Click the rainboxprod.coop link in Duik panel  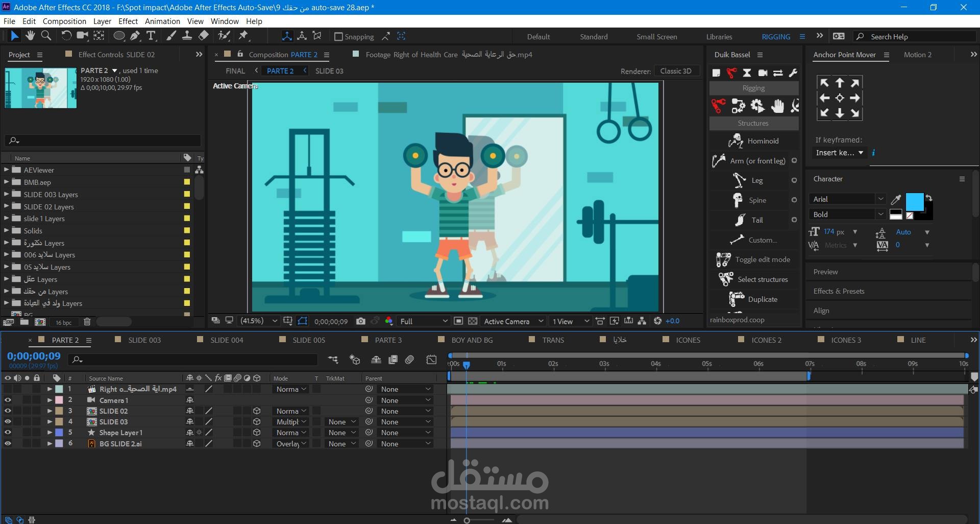[x=737, y=320]
